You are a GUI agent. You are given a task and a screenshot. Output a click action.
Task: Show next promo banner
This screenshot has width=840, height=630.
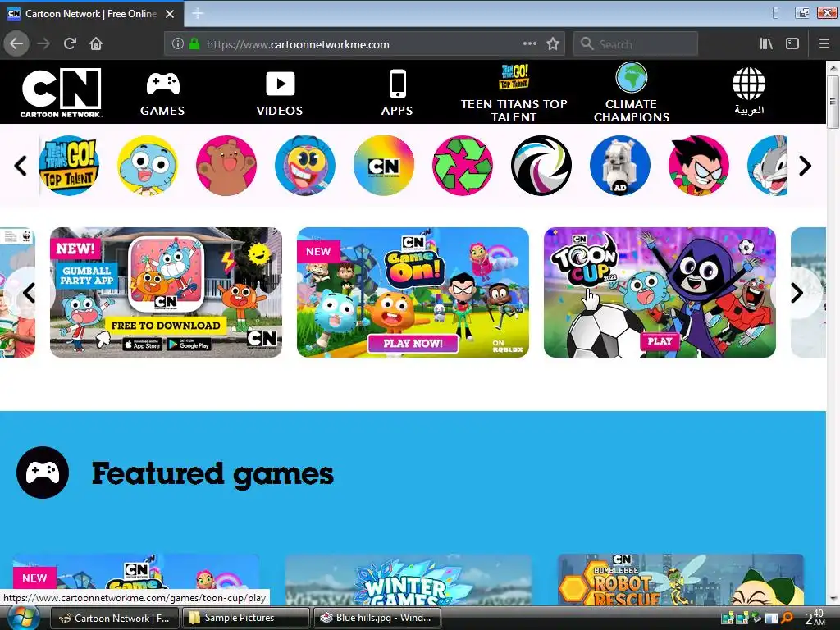click(x=797, y=293)
